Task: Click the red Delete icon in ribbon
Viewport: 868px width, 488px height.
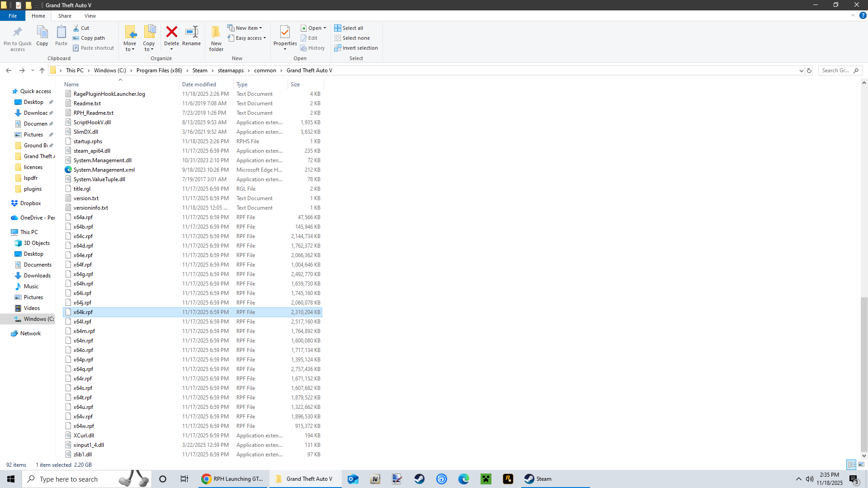Action: coord(171,32)
